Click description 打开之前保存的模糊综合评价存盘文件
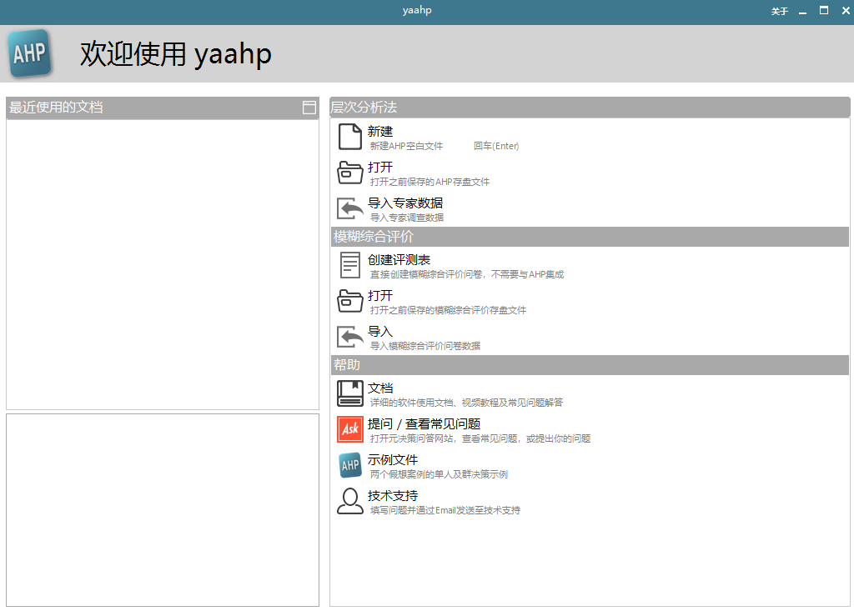Viewport: 854px width, 616px height. 448,310
